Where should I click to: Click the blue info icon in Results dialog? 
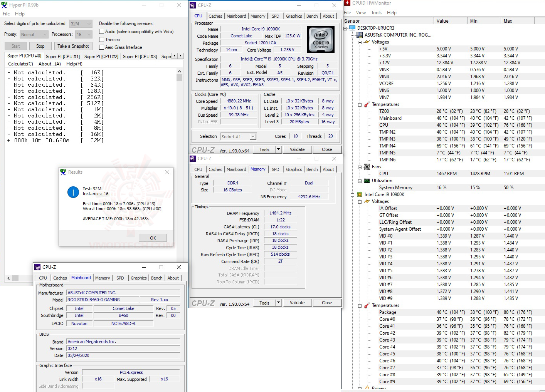(73, 192)
